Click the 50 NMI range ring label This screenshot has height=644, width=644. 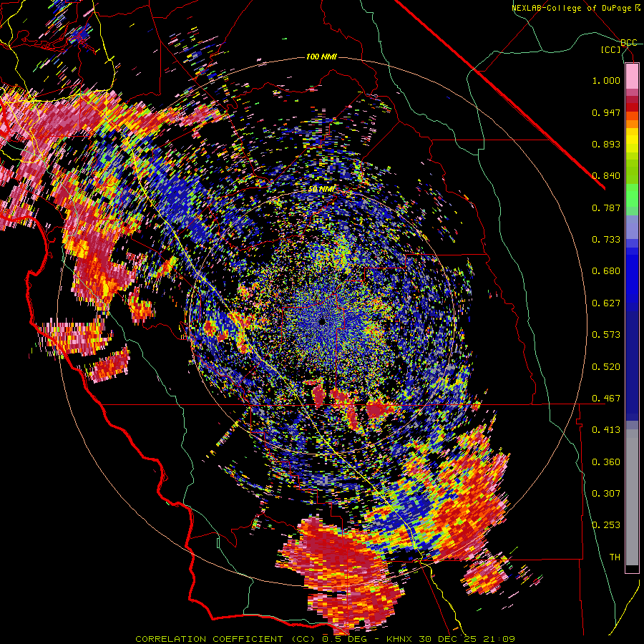(321, 189)
